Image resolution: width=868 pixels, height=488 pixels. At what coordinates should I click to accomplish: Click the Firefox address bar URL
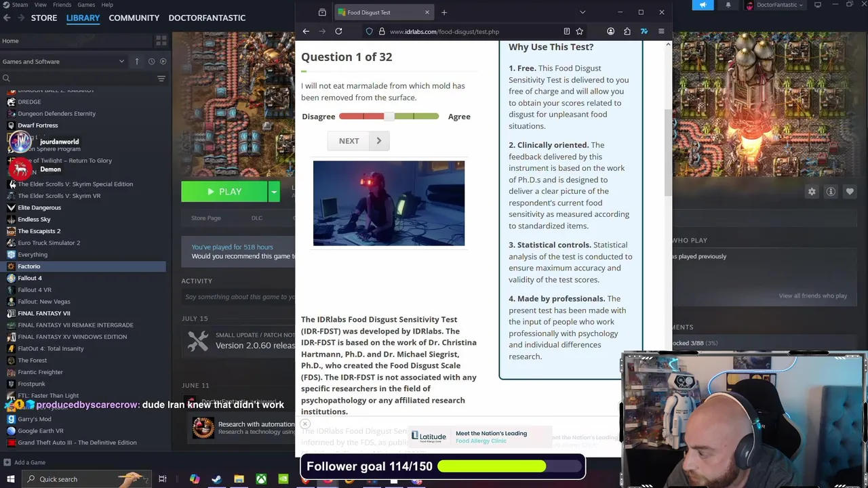pyautogui.click(x=444, y=31)
